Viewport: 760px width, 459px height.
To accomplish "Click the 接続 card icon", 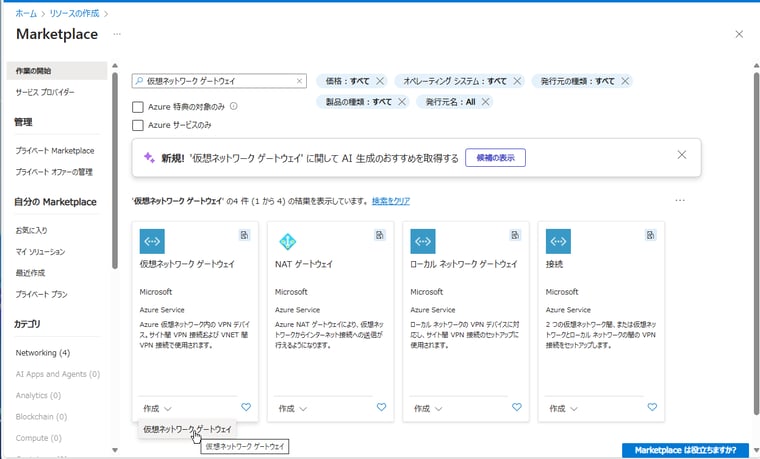I will pyautogui.click(x=558, y=241).
